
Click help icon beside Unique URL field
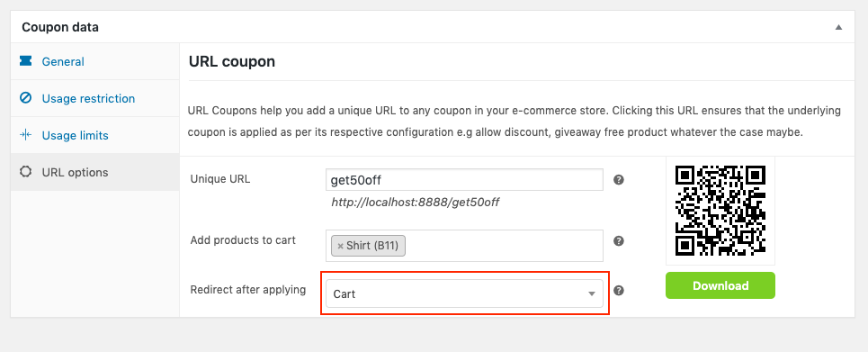click(619, 180)
